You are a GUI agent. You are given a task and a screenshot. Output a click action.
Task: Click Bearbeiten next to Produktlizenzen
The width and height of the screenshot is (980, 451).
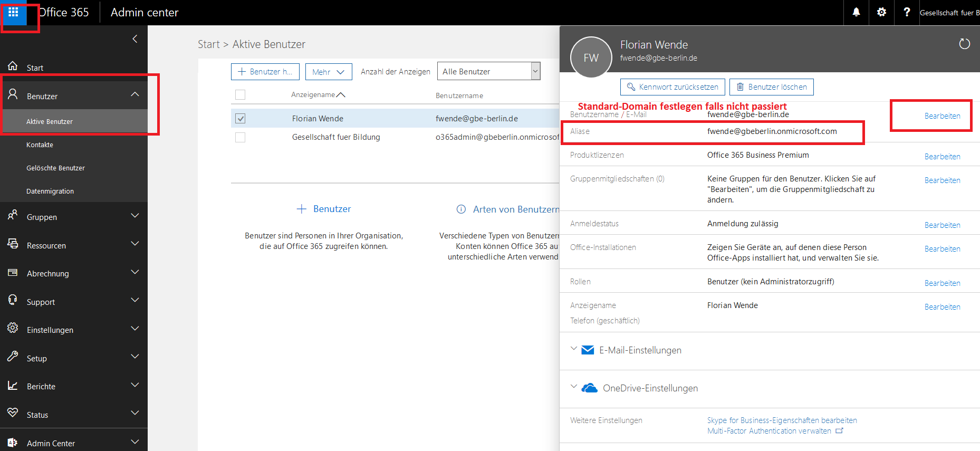[x=942, y=157]
